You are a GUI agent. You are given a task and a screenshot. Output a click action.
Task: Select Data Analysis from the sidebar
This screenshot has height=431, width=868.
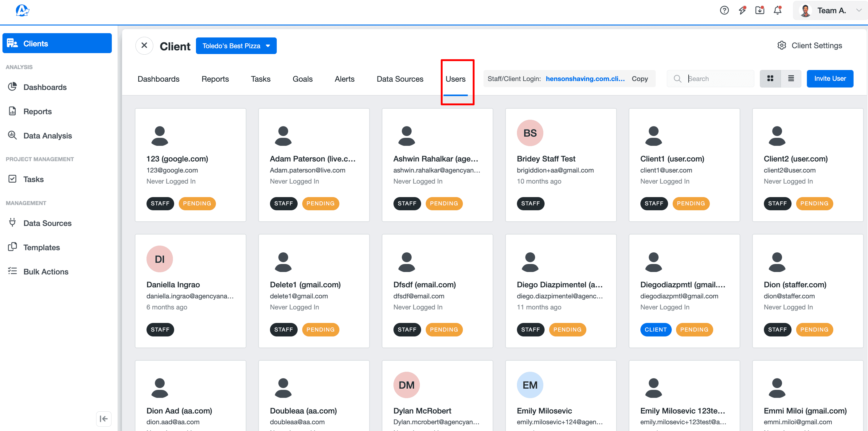(47, 135)
